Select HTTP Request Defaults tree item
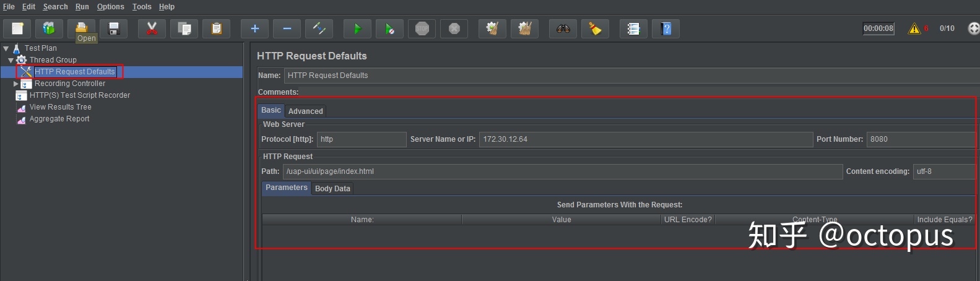980x281 pixels. point(75,72)
